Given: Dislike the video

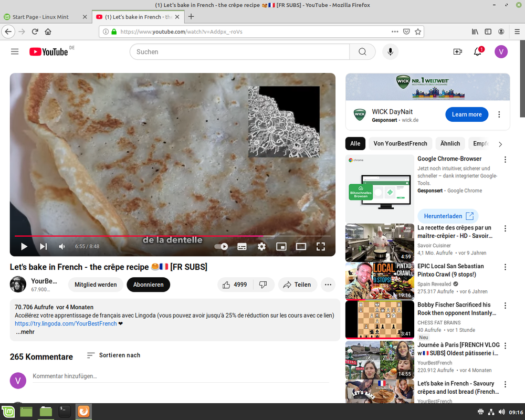Looking at the screenshot, I should 264,285.
